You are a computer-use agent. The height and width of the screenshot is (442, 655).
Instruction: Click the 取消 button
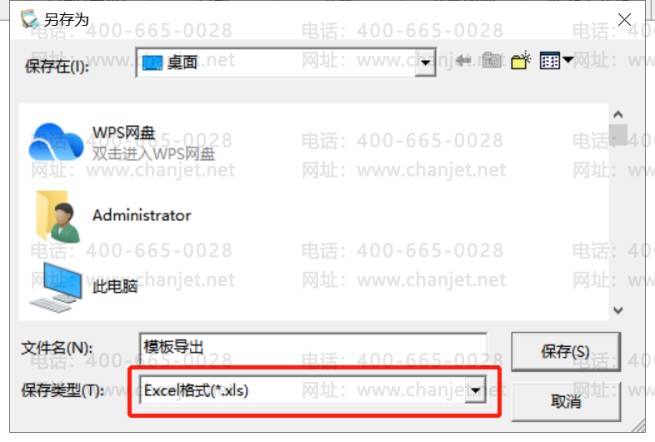(x=566, y=402)
